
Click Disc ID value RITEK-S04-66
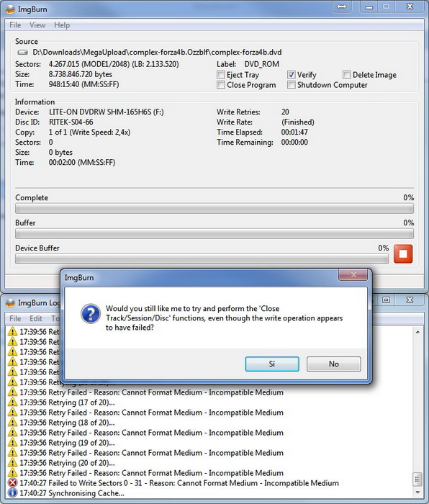coord(71,122)
